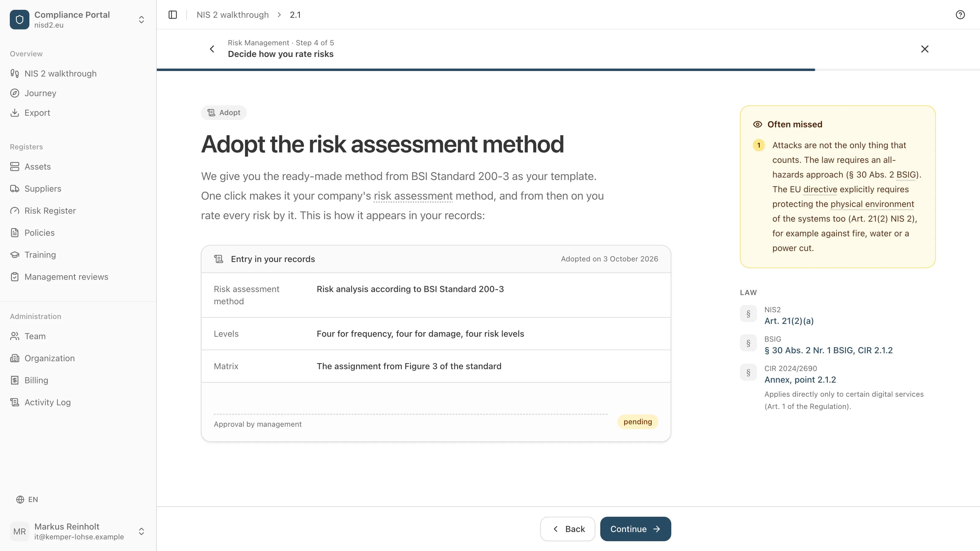Toggle the sidebar panel icon
The image size is (980, 551).
coord(173,14)
